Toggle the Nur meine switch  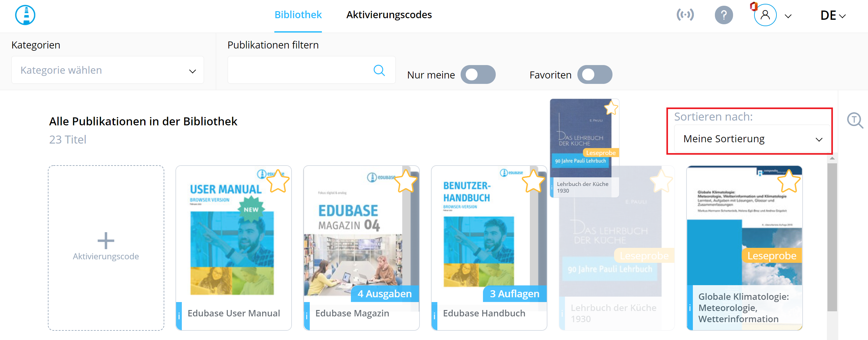[478, 74]
